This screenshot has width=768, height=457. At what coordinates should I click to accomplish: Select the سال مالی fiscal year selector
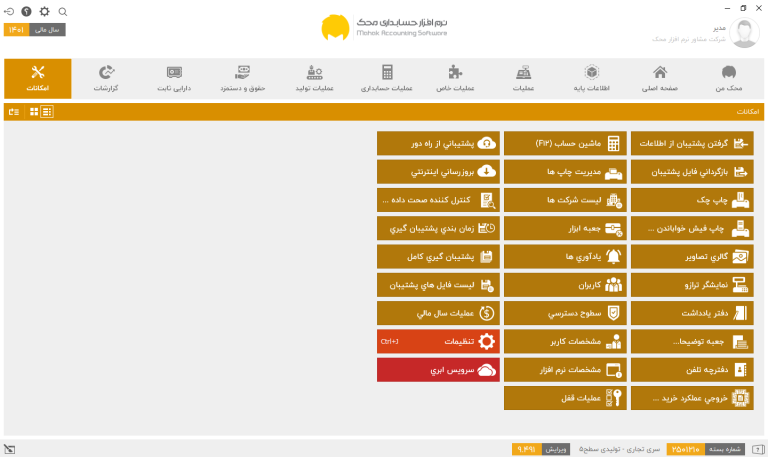(35, 30)
